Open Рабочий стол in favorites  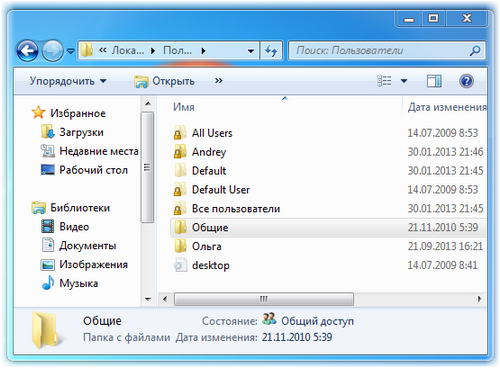(x=84, y=170)
